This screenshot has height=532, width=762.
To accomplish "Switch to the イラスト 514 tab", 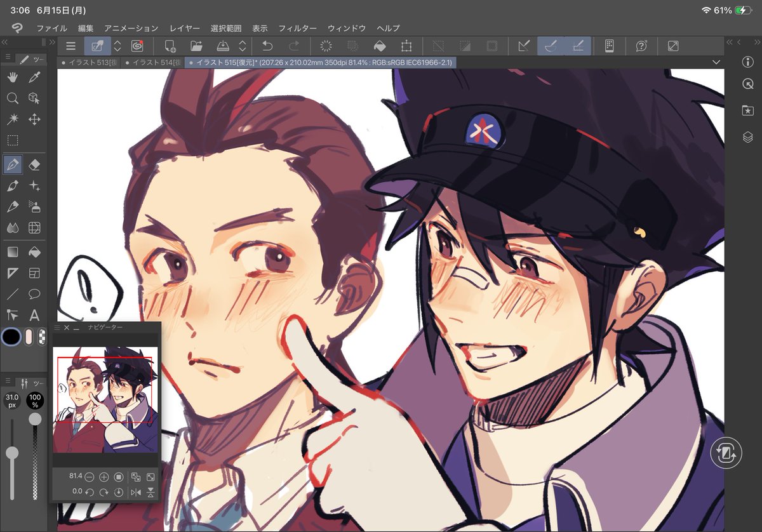I will [152, 62].
